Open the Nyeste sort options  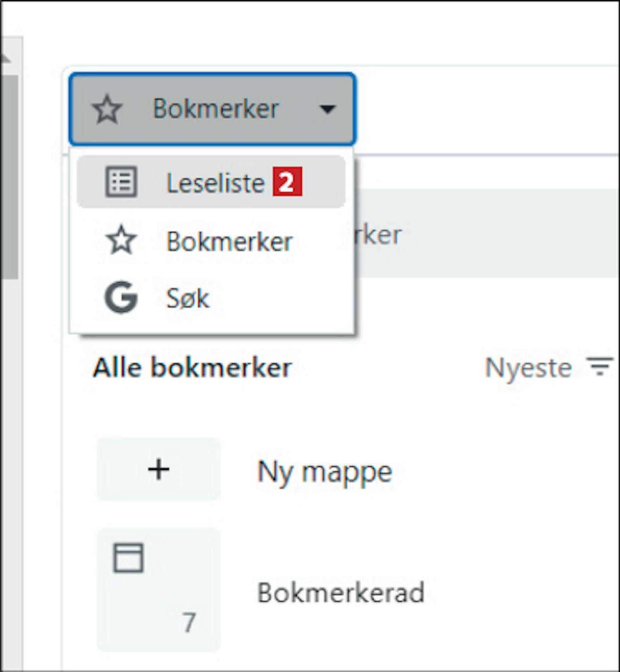pos(549,367)
